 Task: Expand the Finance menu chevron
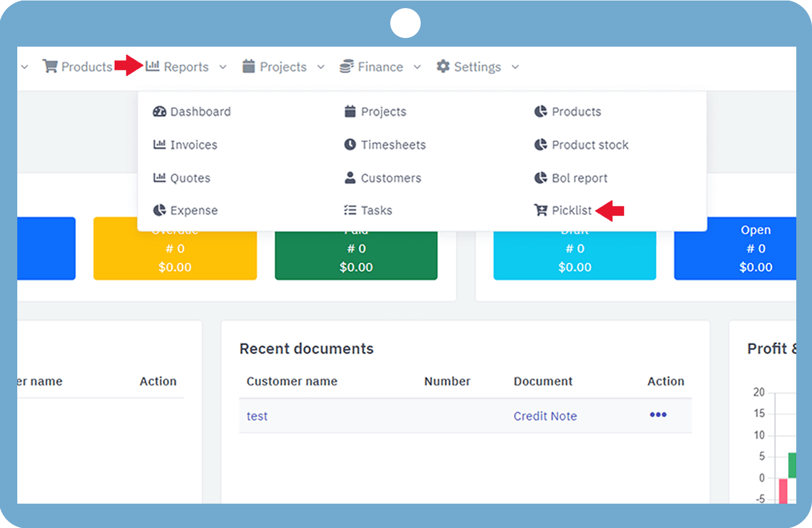(x=417, y=67)
